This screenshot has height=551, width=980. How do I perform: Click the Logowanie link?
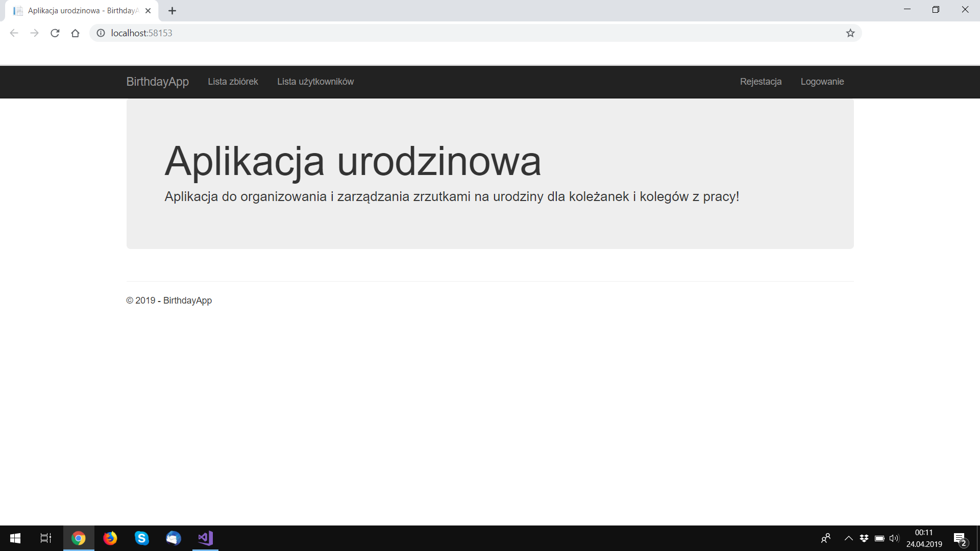(822, 82)
